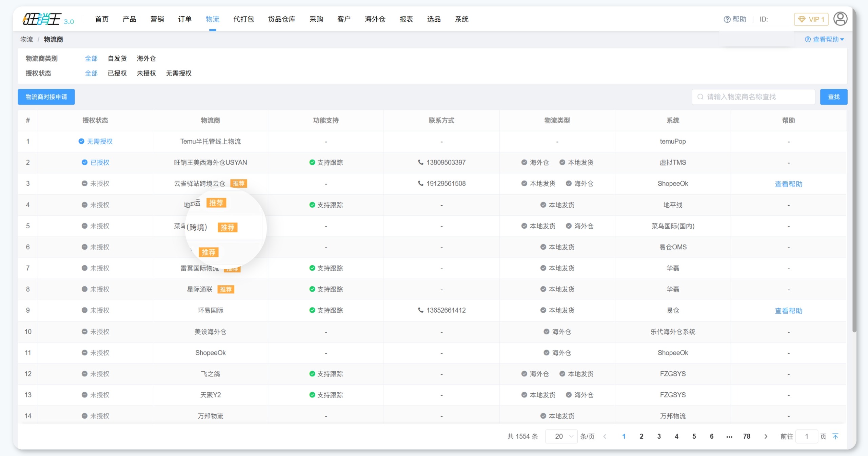This screenshot has width=868, height=456.
Task: Go to next page arrow
Action: (766, 436)
